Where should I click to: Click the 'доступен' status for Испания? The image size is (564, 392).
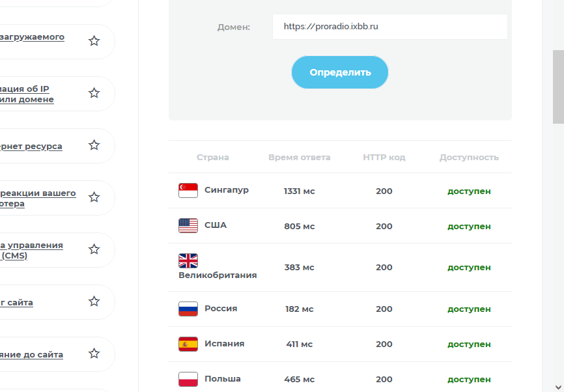(x=469, y=345)
